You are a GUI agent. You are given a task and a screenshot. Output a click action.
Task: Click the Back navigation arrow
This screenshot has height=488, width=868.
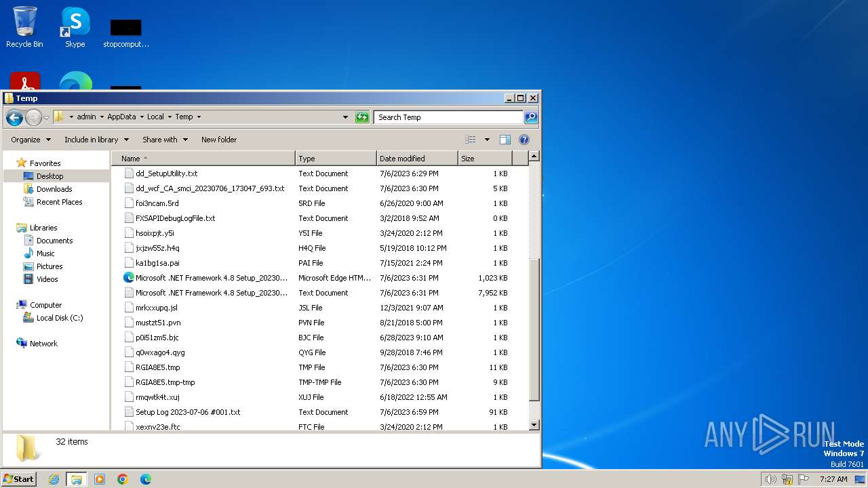(x=14, y=117)
